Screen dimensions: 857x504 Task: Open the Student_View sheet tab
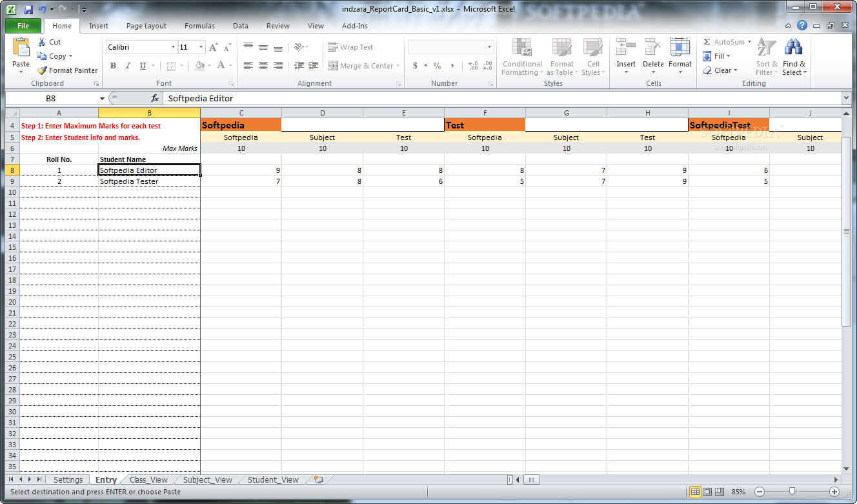273,479
